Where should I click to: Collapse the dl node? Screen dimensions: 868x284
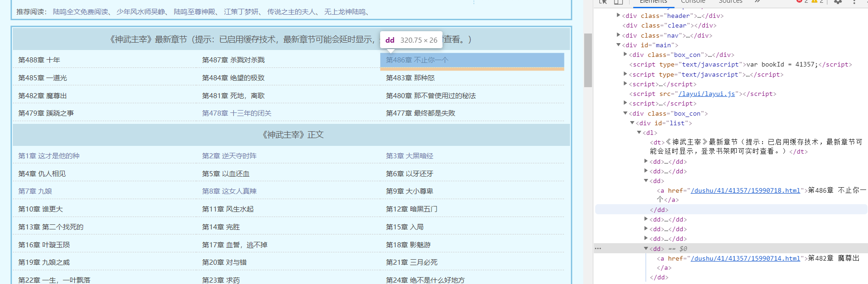639,133
